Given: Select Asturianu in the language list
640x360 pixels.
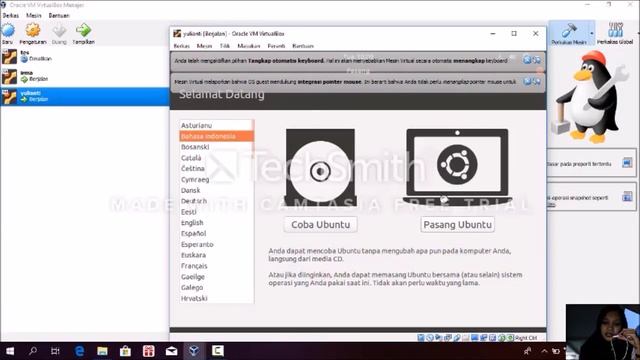Looking at the screenshot, I should [x=216, y=125].
